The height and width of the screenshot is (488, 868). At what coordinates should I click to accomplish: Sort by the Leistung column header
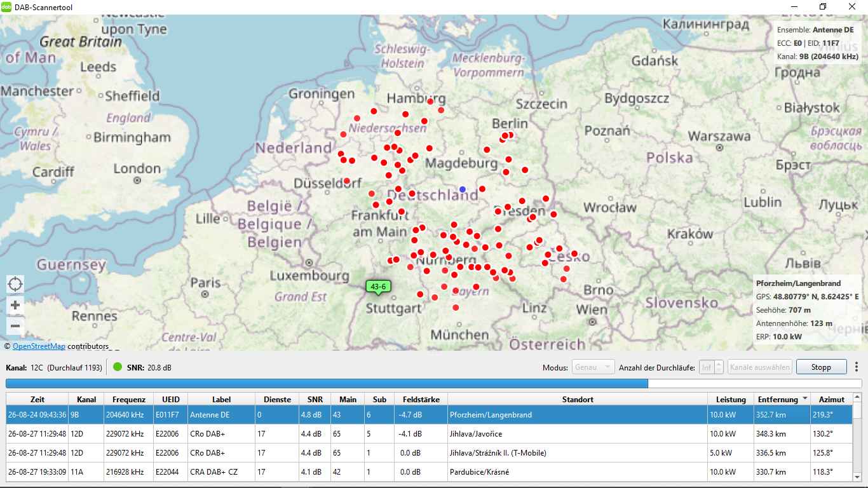(x=731, y=399)
